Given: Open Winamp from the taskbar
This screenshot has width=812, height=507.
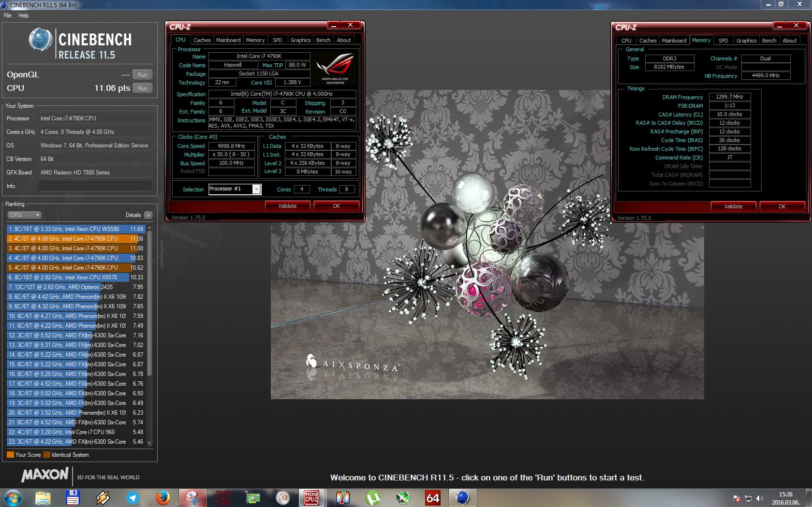Looking at the screenshot, I should tap(103, 497).
